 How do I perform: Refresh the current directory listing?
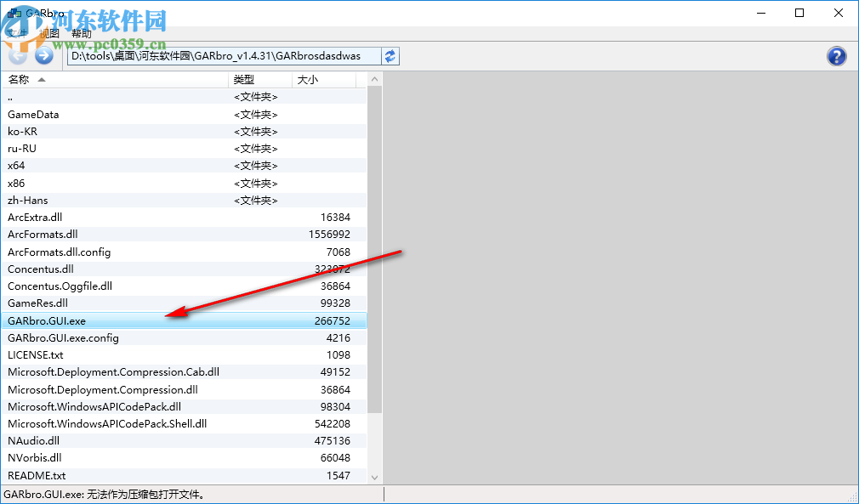[390, 56]
